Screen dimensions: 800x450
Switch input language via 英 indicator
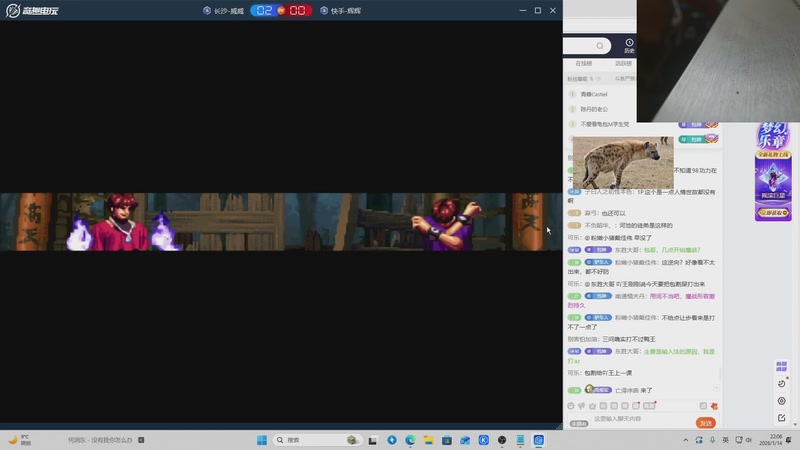pos(726,440)
